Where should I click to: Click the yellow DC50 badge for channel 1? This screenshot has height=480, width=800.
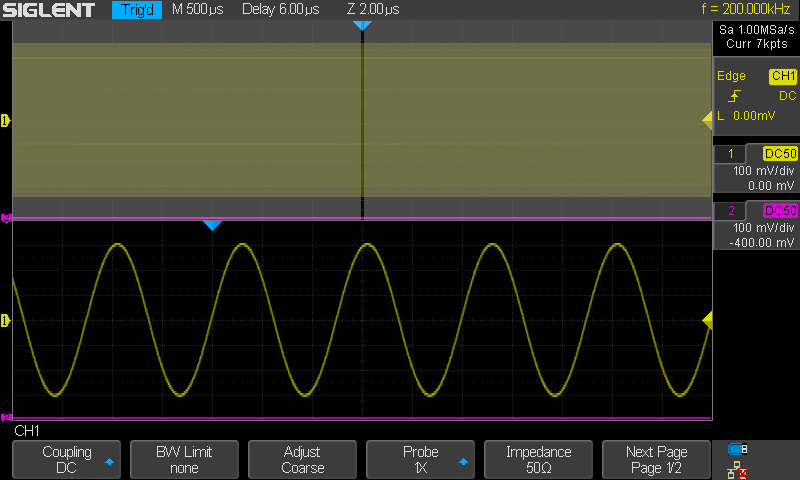click(780, 154)
